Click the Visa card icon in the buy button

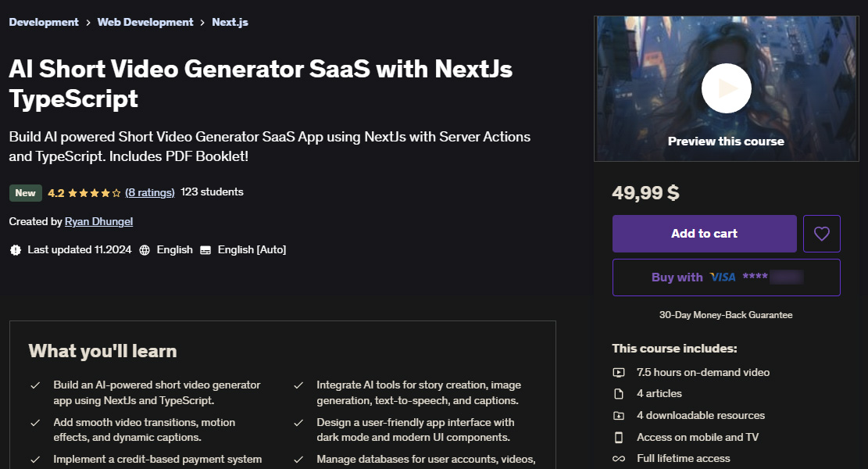(722, 277)
